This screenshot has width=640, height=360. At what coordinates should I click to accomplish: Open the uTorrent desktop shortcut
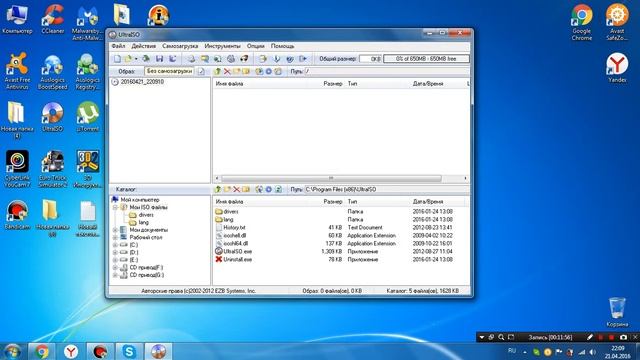click(87, 117)
